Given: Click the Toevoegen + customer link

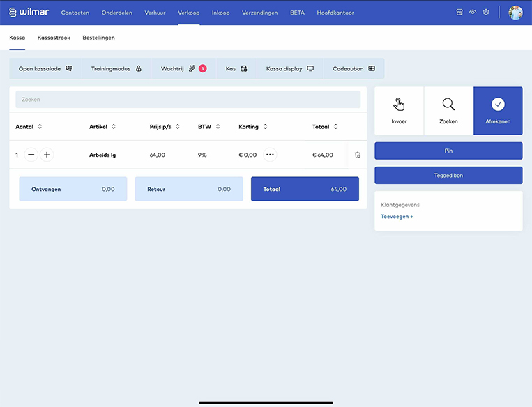Looking at the screenshot, I should pos(397,217).
